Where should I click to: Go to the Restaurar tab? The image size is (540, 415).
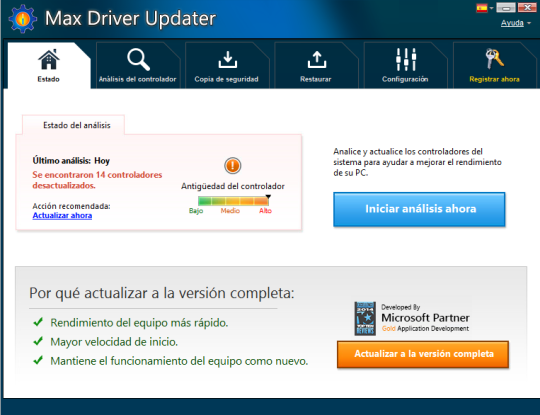click(316, 65)
